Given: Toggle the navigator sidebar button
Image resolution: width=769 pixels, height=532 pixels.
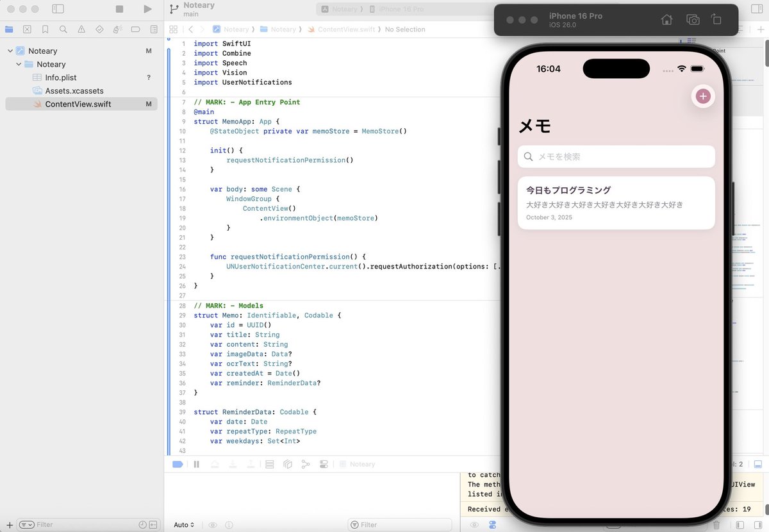Looking at the screenshot, I should pyautogui.click(x=58, y=9).
